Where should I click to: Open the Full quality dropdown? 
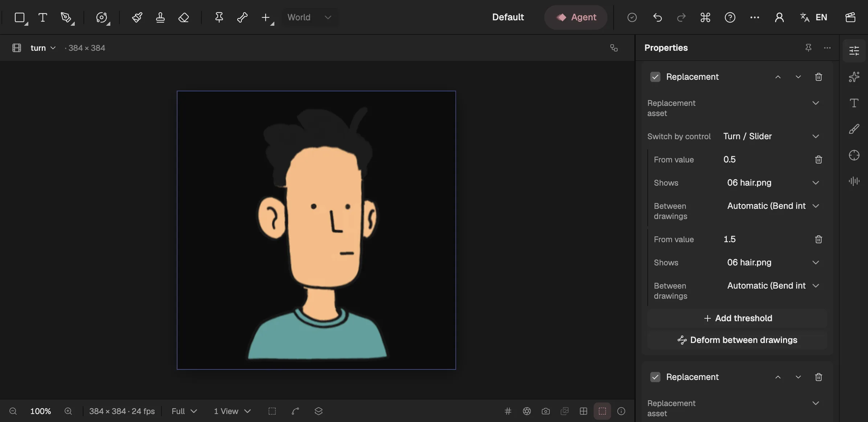coord(184,411)
